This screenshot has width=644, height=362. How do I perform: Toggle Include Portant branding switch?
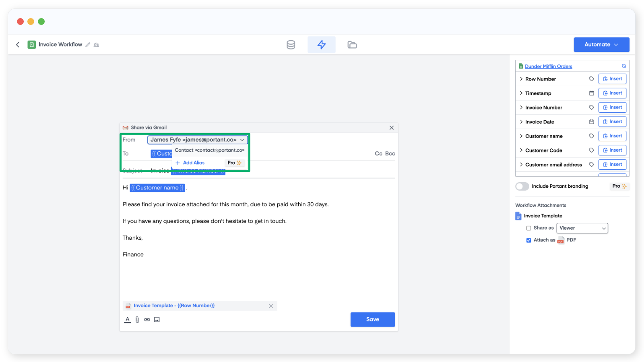[522, 186]
